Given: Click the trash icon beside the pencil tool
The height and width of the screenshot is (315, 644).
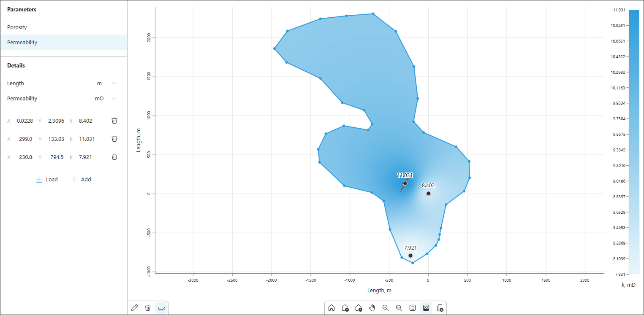Looking at the screenshot, I should point(148,308).
